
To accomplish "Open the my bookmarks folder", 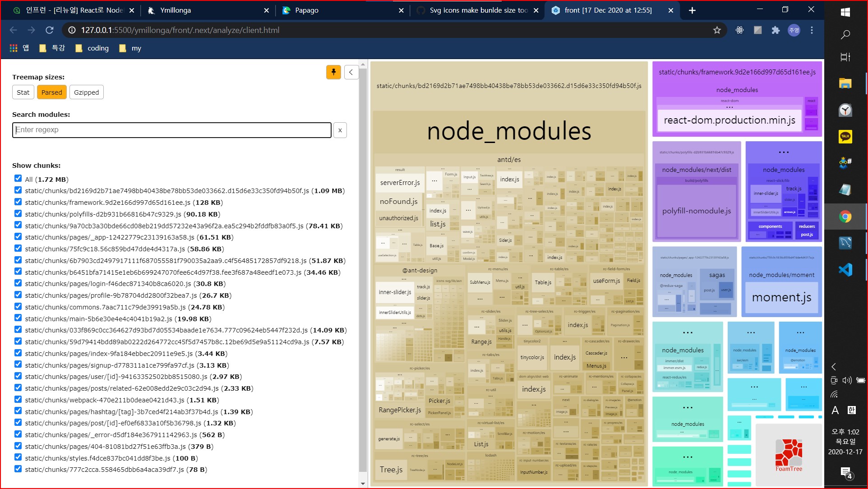I will (x=130, y=48).
